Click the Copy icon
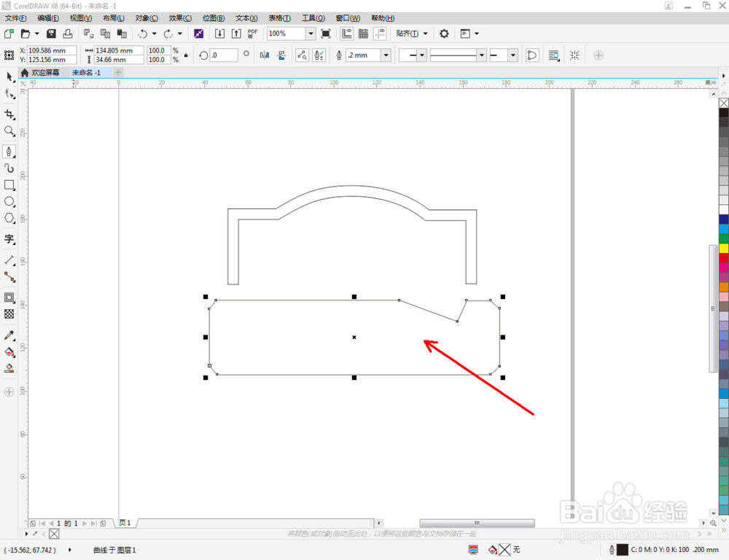729x560 pixels. click(105, 34)
